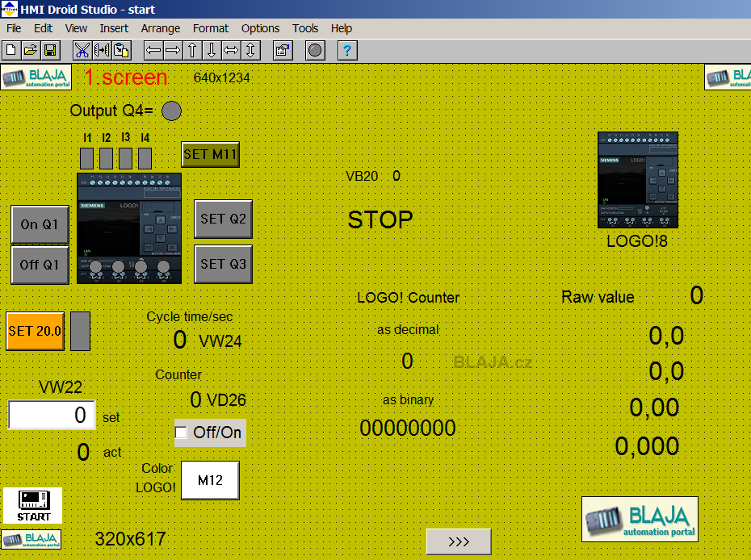The height and width of the screenshot is (560, 751).
Task: Toggle the Off/On checkbox
Action: (181, 433)
